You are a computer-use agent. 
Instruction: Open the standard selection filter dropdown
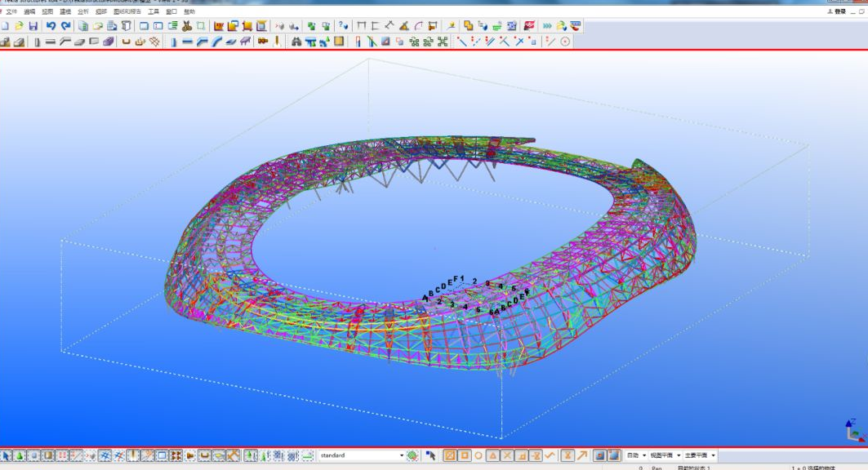pyautogui.click(x=402, y=455)
